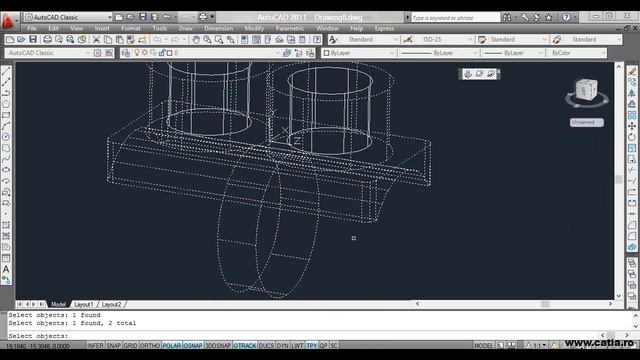Image resolution: width=640 pixels, height=360 pixels.
Task: Open the Parametric menu
Action: 290,29
